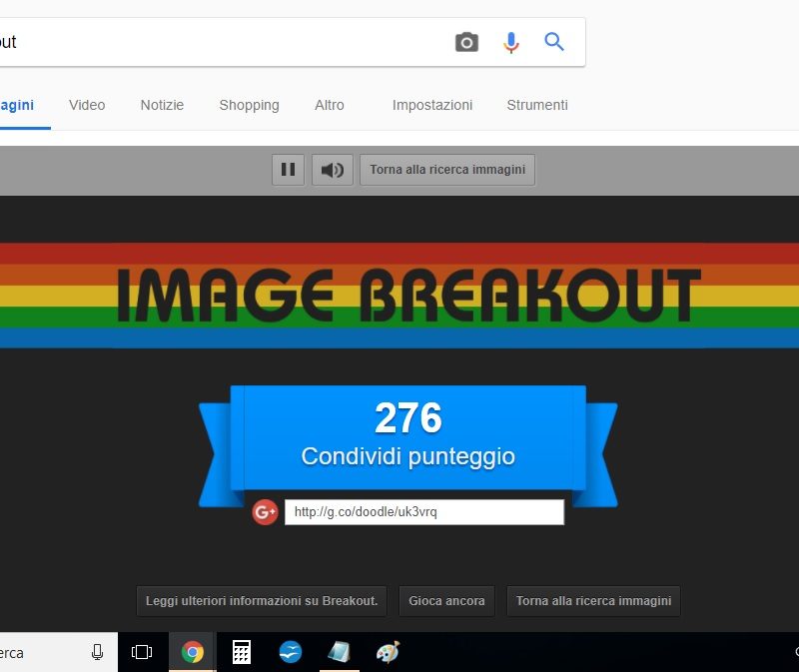Open Task View on the taskbar
The height and width of the screenshot is (672, 799).
point(142,652)
